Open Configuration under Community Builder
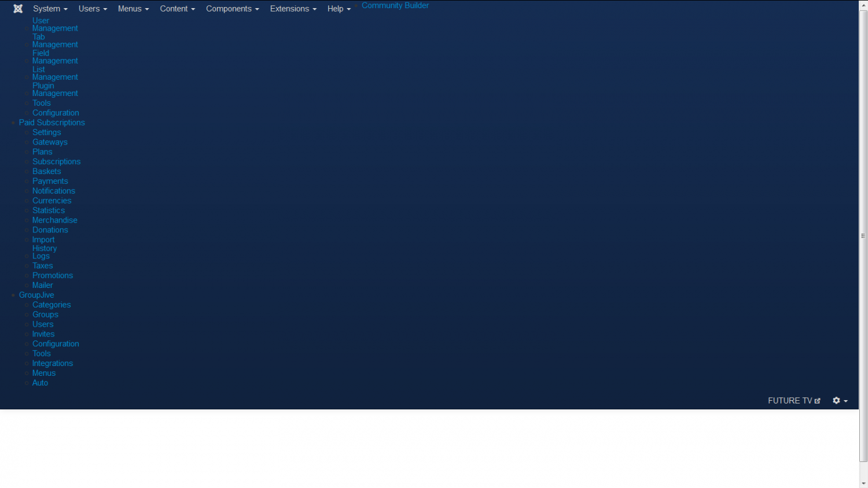 point(56,113)
